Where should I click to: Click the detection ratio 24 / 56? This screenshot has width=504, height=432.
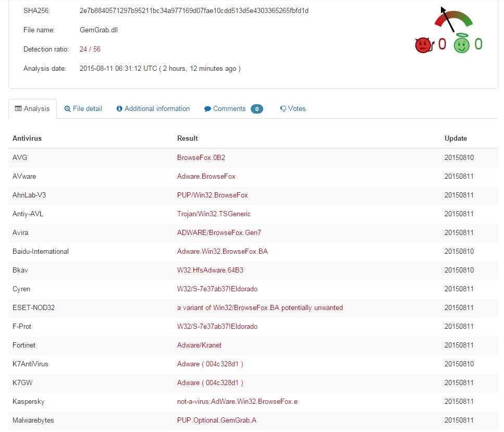pos(90,49)
